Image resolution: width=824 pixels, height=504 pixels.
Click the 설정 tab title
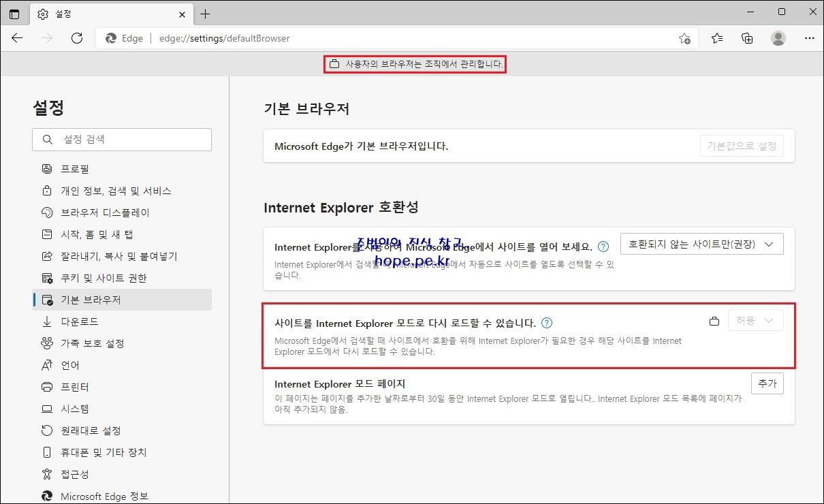click(x=62, y=14)
